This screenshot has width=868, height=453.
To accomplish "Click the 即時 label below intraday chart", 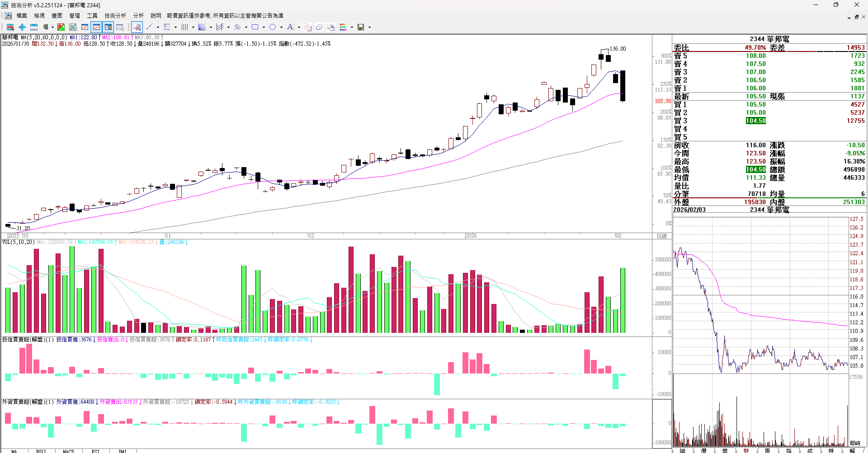I will point(855,443).
